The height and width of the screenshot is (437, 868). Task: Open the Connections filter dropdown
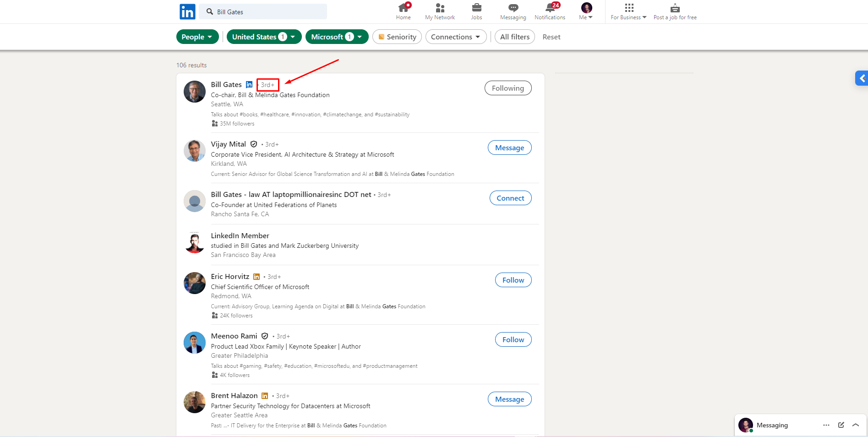[456, 37]
